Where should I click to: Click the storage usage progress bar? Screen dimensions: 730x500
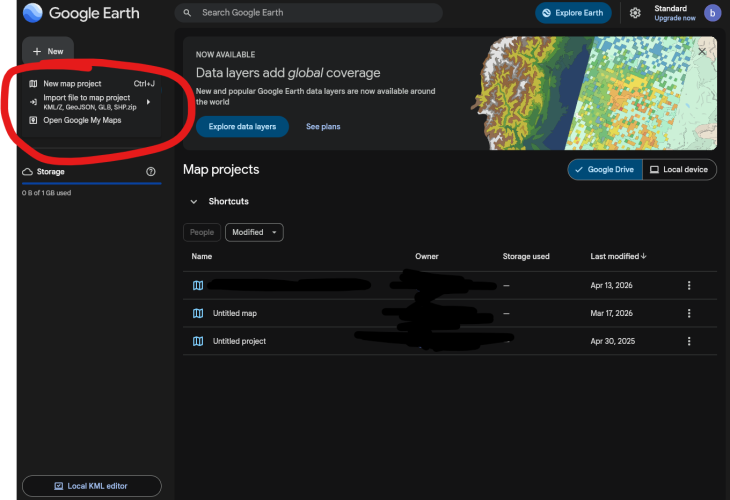92,183
